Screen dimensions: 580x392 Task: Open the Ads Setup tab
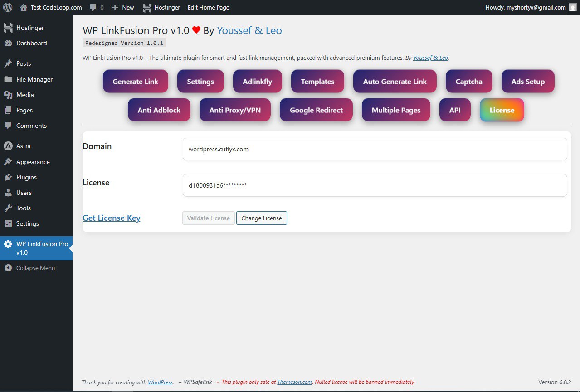click(528, 81)
